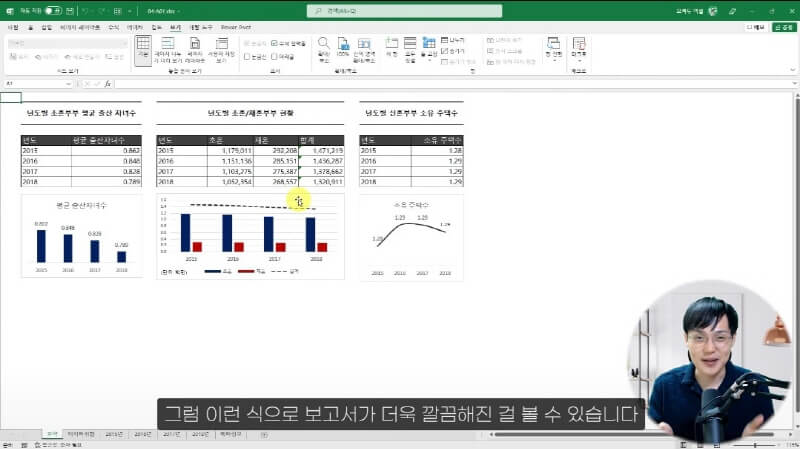
Task: Click the Split window command
Action: tap(453, 40)
